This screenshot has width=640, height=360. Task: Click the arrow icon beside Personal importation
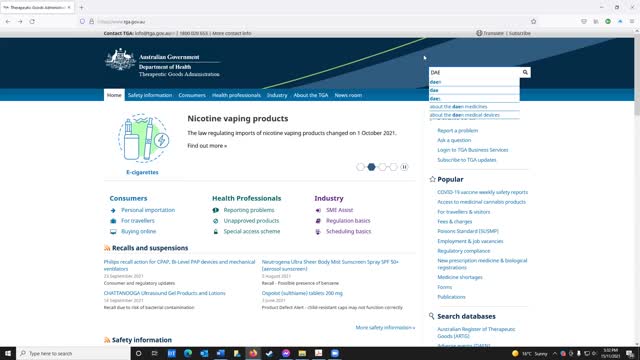(113, 210)
